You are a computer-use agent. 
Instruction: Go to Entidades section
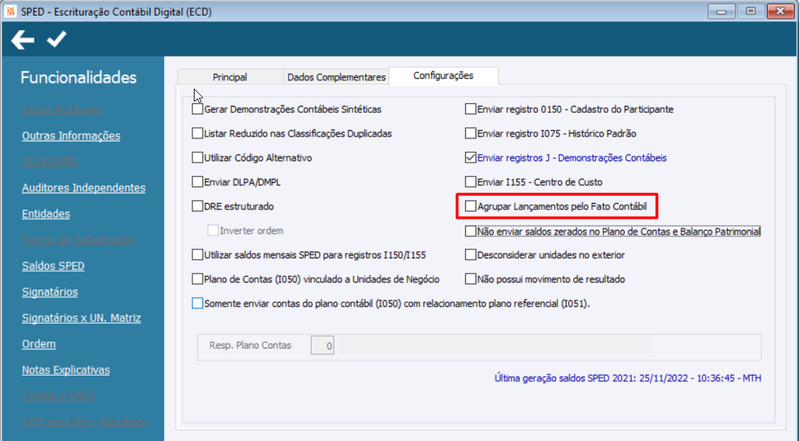pos(46,214)
